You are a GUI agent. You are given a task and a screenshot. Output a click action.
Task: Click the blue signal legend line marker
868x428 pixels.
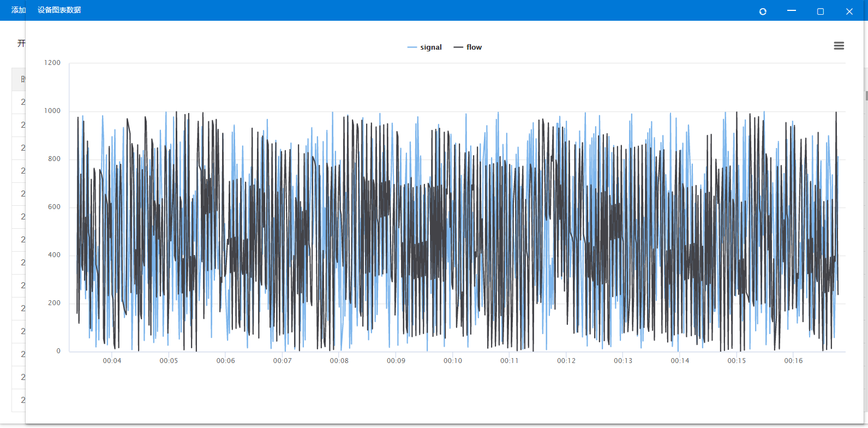412,47
